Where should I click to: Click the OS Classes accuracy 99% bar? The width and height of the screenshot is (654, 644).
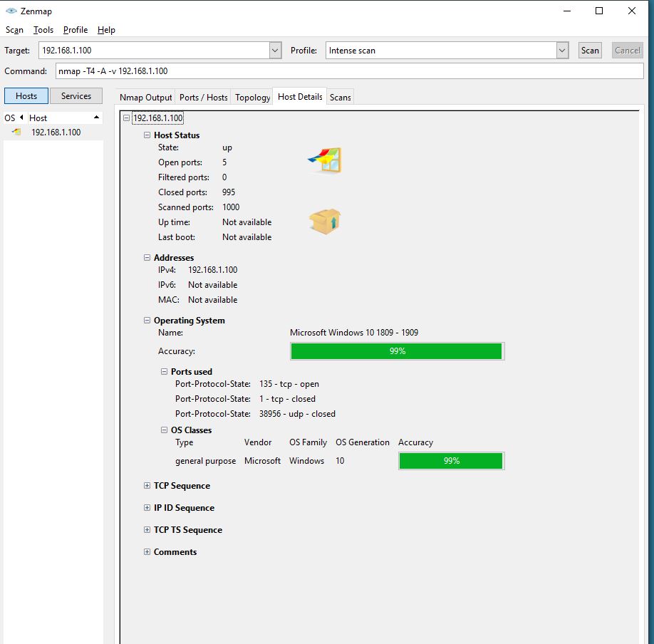(451, 461)
